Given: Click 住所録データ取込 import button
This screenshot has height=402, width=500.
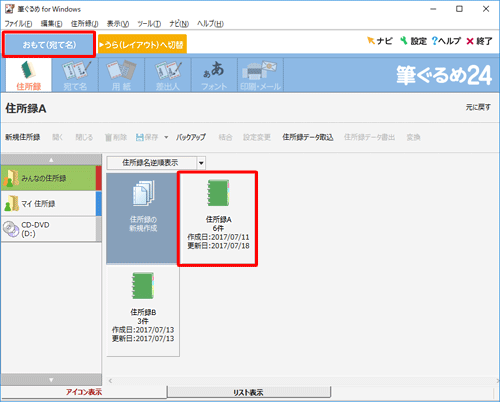Looking at the screenshot, I should point(308,137).
